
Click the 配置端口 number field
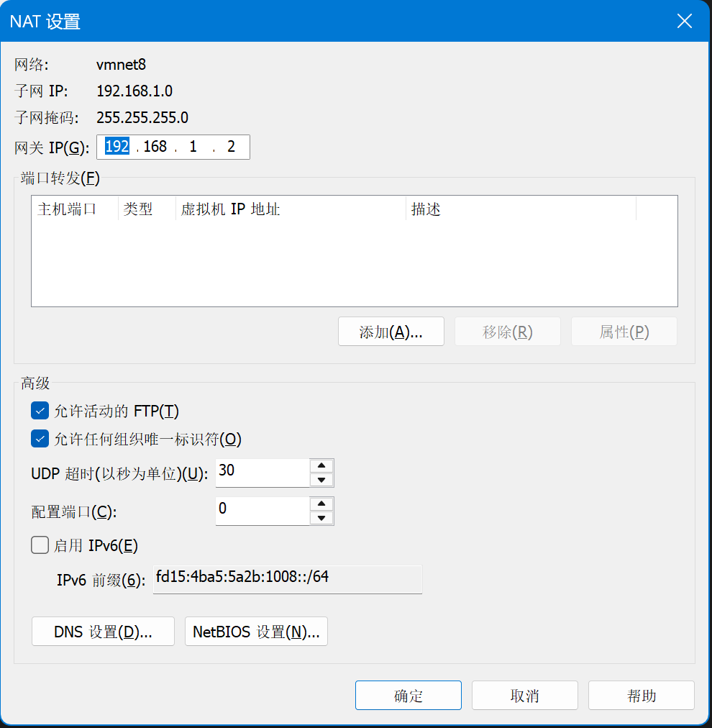click(262, 511)
